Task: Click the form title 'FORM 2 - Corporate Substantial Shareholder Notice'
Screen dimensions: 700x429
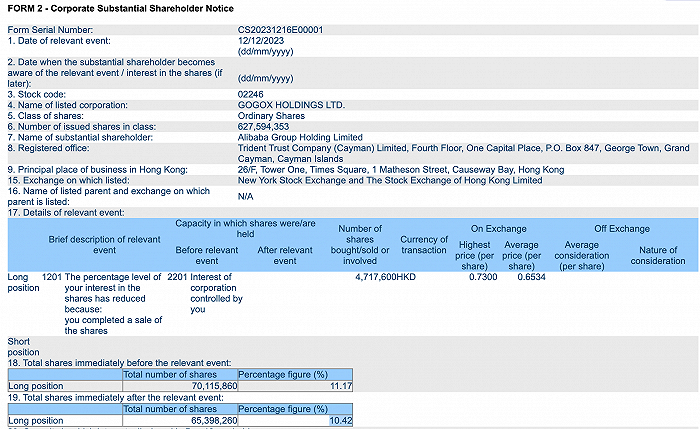Action: pos(121,8)
